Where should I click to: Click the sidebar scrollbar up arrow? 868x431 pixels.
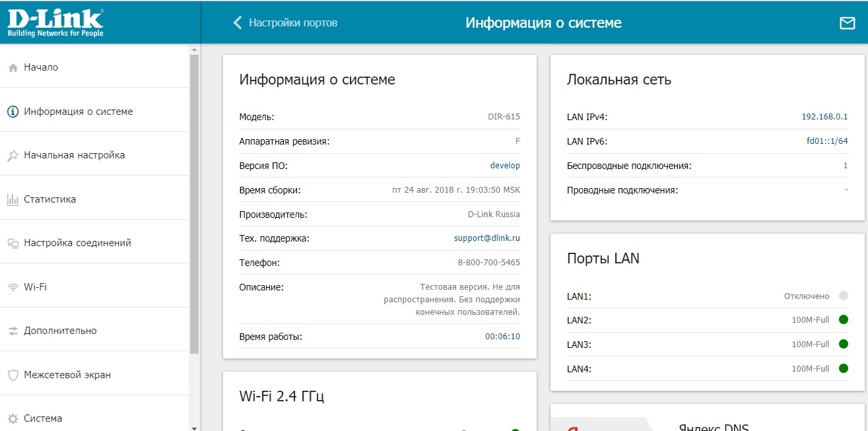pyautogui.click(x=194, y=50)
